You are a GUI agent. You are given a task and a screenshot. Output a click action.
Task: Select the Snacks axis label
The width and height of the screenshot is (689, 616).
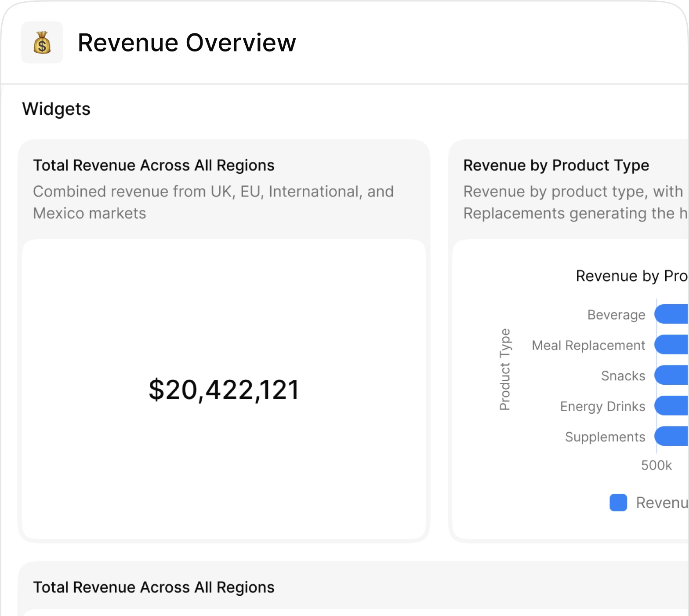pyautogui.click(x=623, y=376)
